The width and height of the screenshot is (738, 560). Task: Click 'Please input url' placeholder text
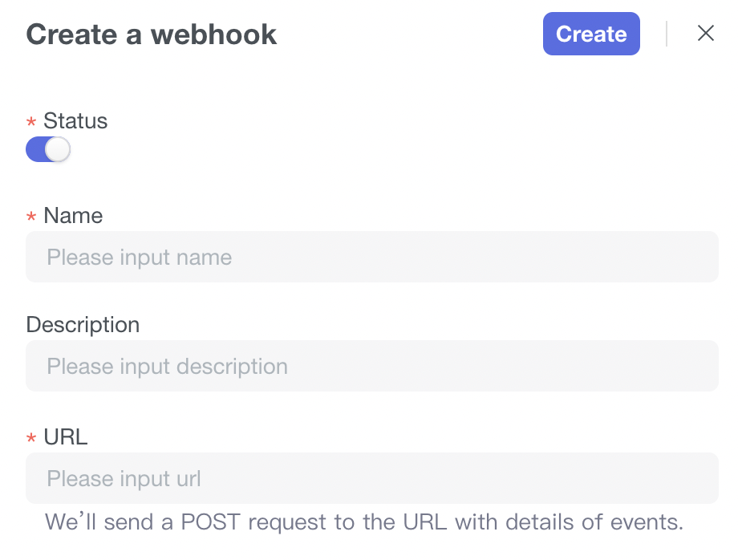click(x=124, y=479)
